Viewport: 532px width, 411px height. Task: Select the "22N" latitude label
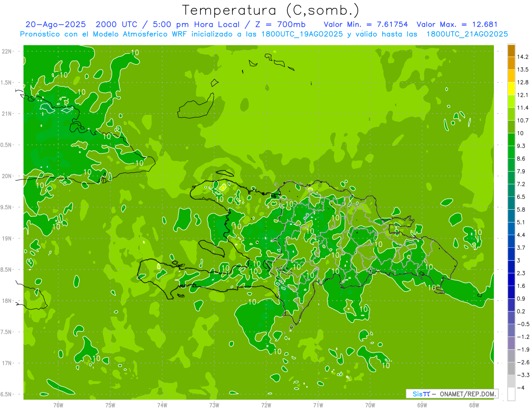coord(8,51)
